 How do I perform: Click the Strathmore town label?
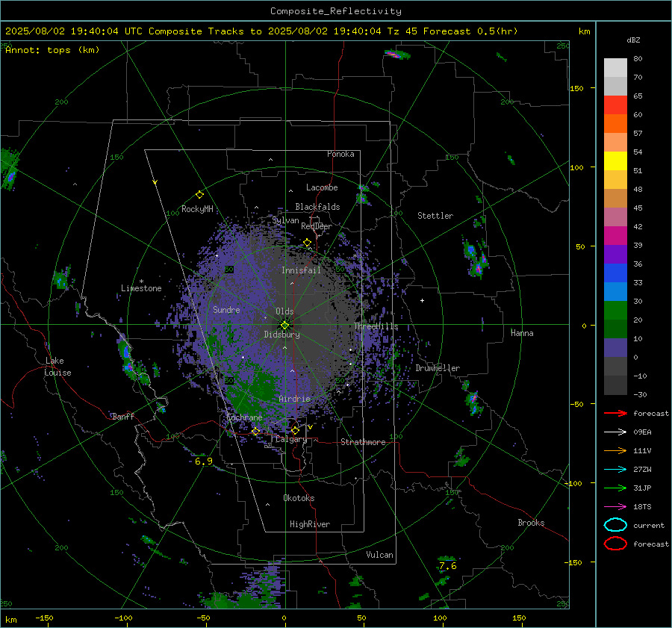363,442
